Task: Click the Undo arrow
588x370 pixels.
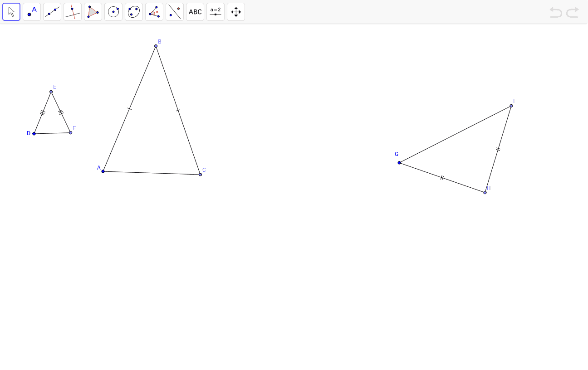Action: (556, 12)
